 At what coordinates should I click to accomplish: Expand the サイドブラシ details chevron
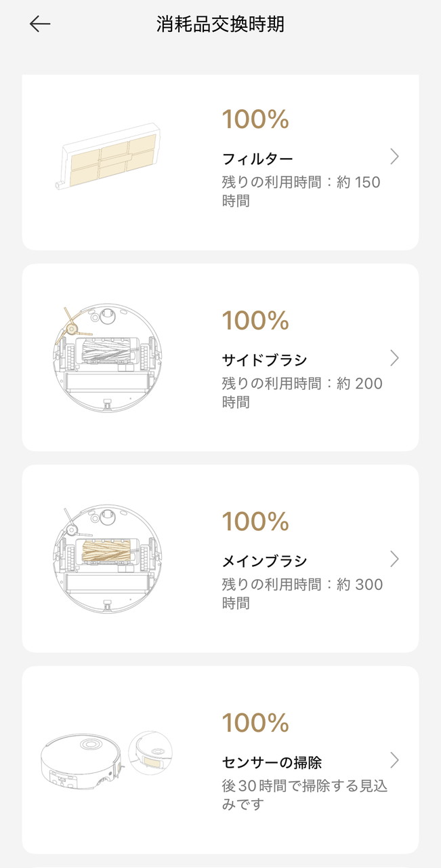pyautogui.click(x=394, y=358)
